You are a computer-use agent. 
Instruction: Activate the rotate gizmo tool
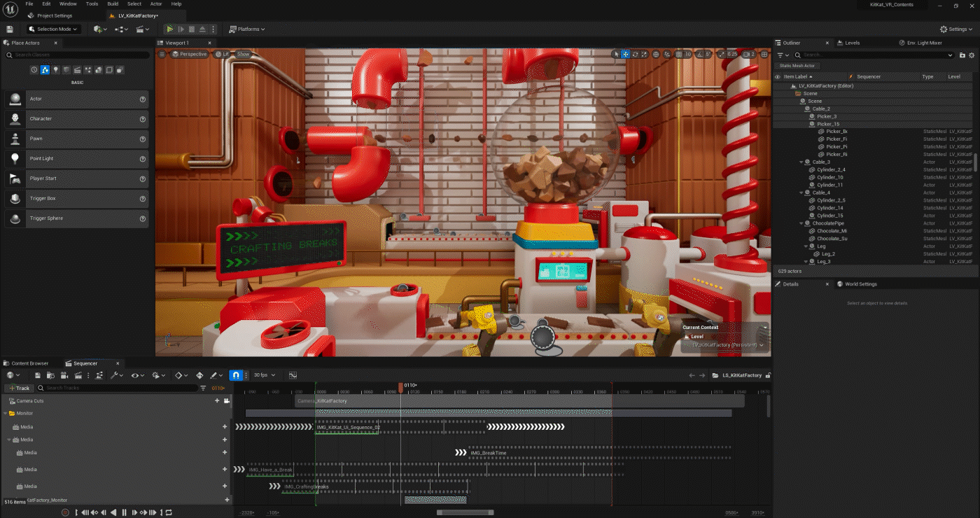[x=635, y=54]
